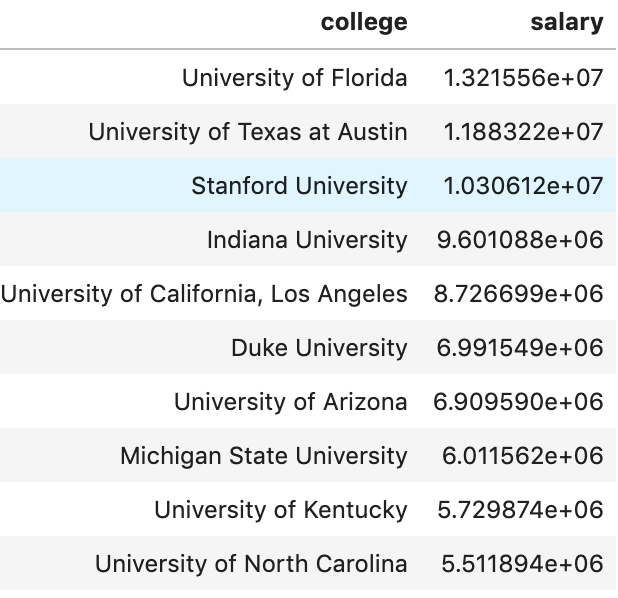Image resolution: width=618 pixels, height=598 pixels.
Task: Click the salary value 6.991549e+06
Action: point(519,348)
